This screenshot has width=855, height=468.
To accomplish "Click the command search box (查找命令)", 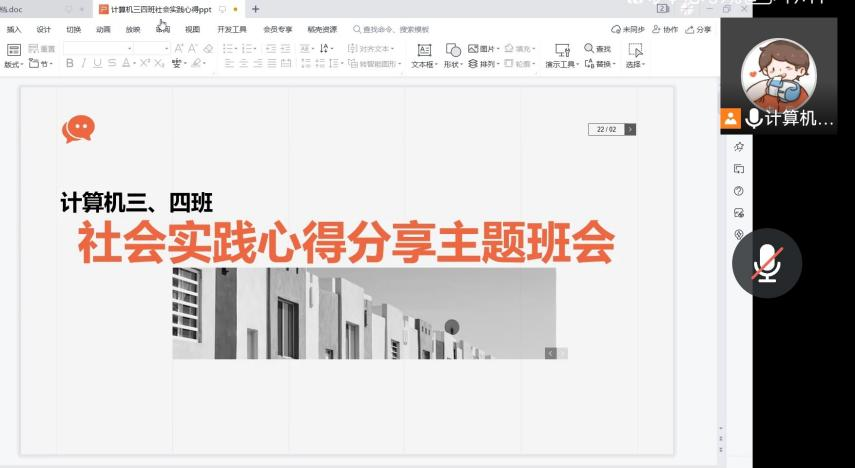I will click(395, 29).
